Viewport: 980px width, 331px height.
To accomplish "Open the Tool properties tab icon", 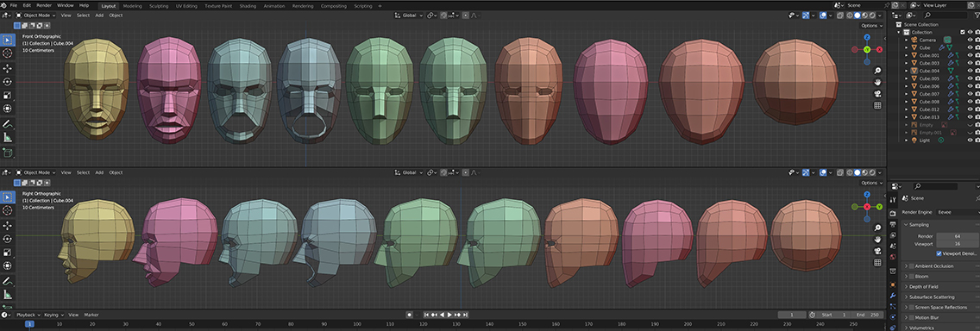I will pyautogui.click(x=893, y=199).
